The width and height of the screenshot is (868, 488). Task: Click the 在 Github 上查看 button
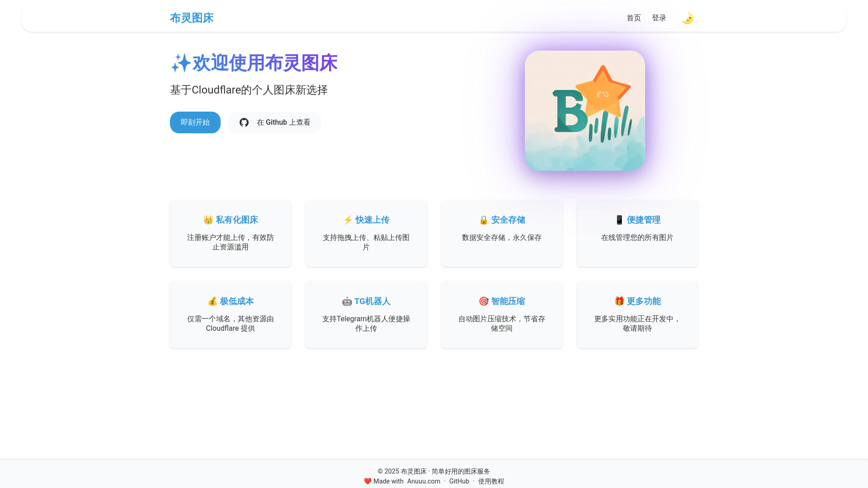pos(274,122)
